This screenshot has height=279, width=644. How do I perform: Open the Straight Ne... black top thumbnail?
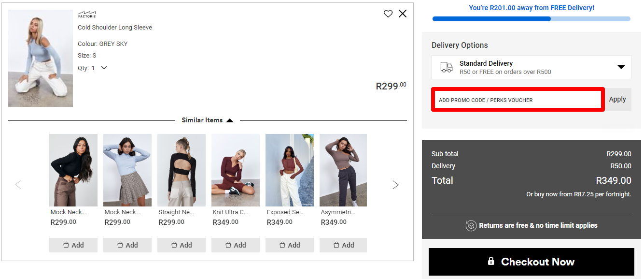click(x=182, y=170)
